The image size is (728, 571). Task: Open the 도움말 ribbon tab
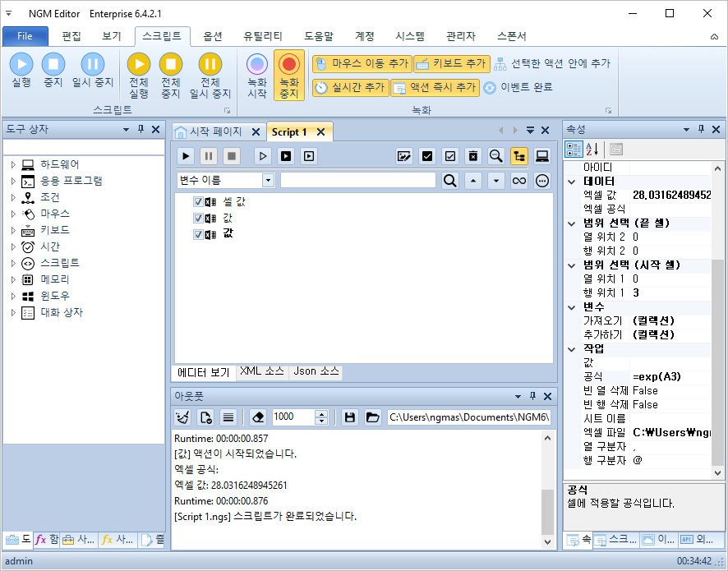319,36
